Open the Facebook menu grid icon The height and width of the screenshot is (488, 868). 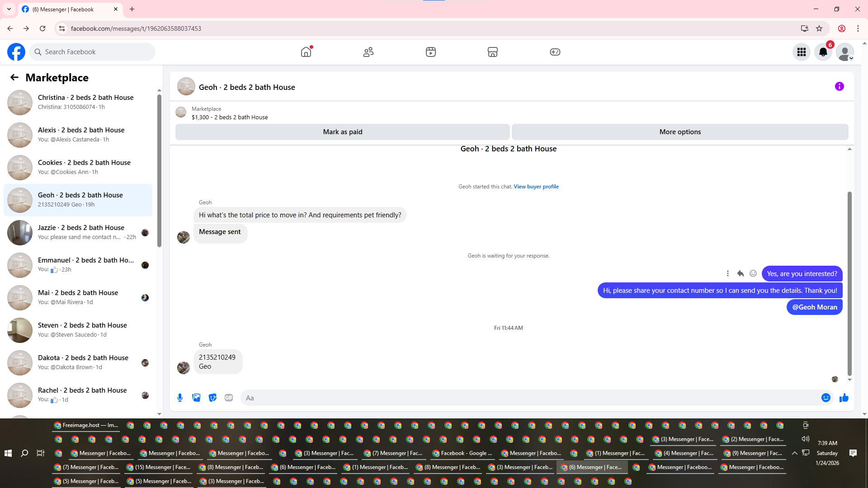802,52
